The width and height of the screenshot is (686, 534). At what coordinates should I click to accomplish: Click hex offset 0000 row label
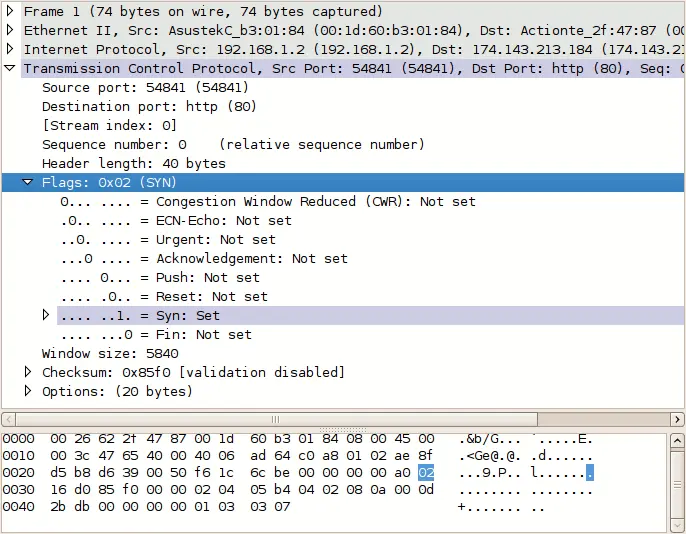[18, 439]
